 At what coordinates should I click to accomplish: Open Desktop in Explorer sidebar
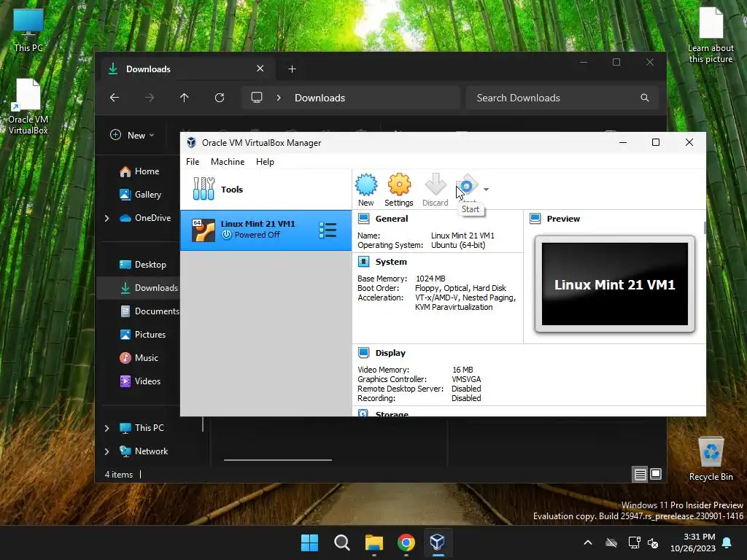click(150, 264)
